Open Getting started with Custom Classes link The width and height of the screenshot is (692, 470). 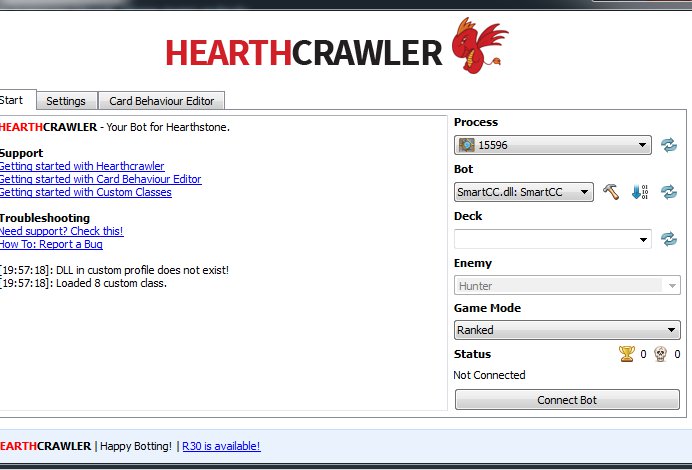[x=86, y=192]
